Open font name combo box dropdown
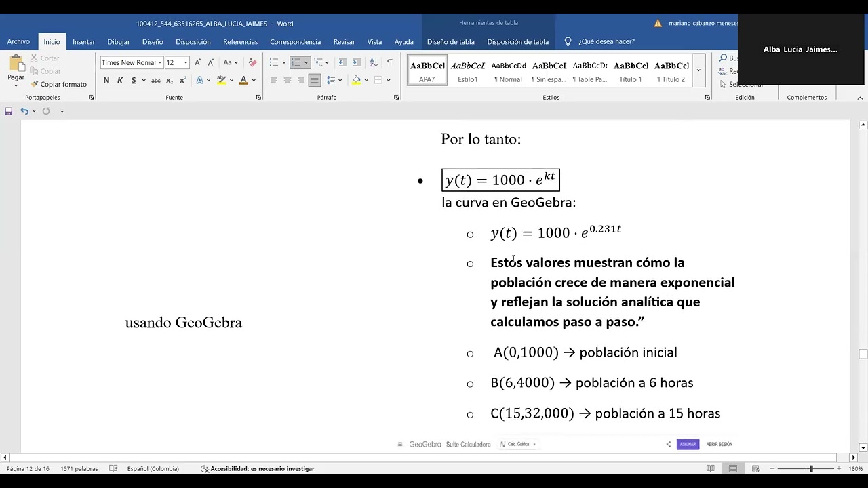This screenshot has width=868, height=488. pos(160,62)
